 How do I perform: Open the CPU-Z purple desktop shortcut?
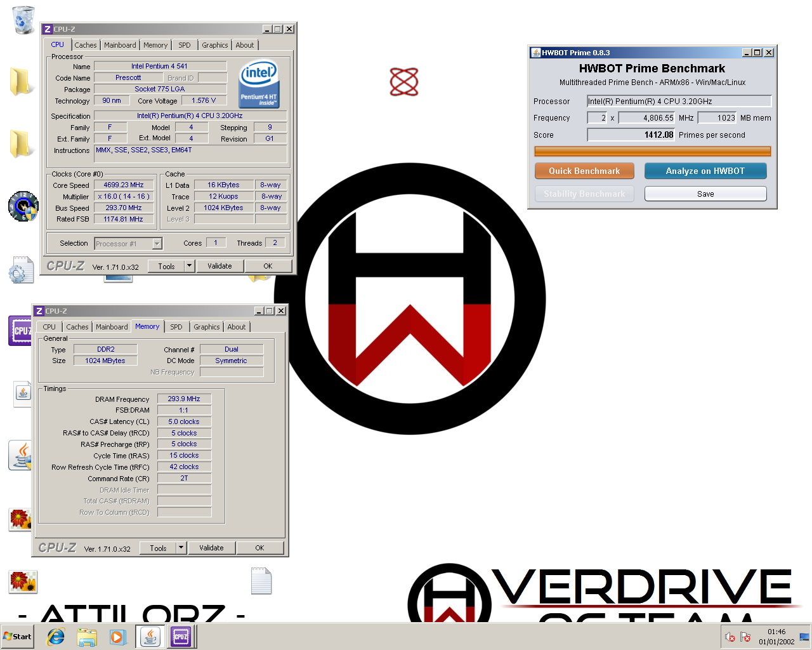pyautogui.click(x=20, y=331)
